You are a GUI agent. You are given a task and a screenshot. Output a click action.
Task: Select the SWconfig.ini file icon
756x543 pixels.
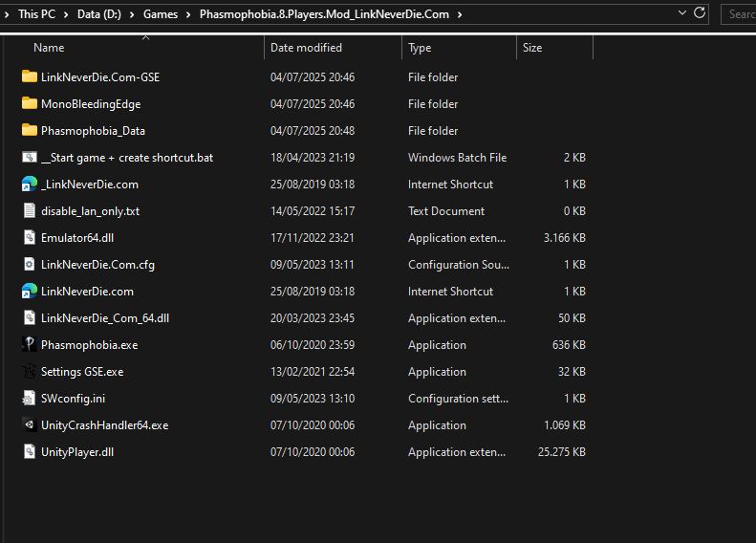point(30,399)
